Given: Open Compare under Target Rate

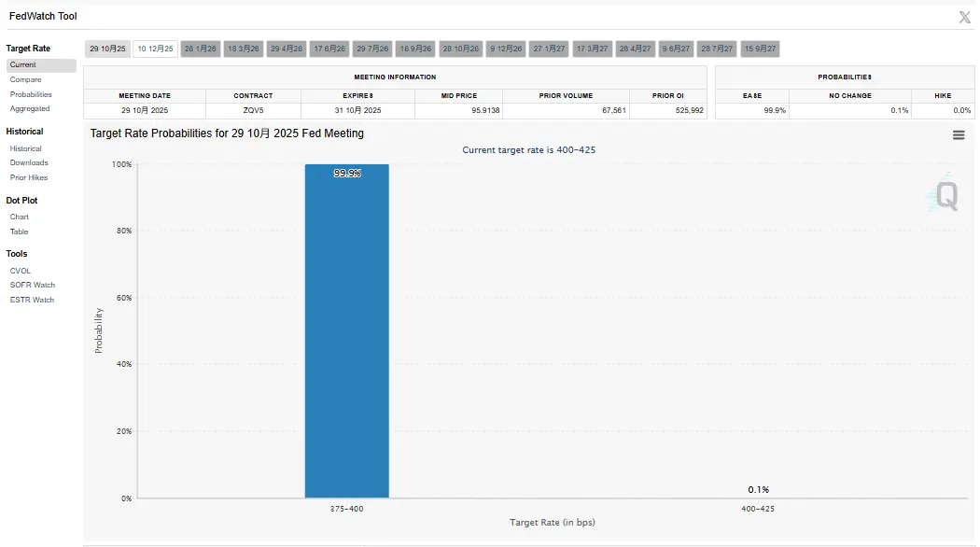Looking at the screenshot, I should [25, 79].
